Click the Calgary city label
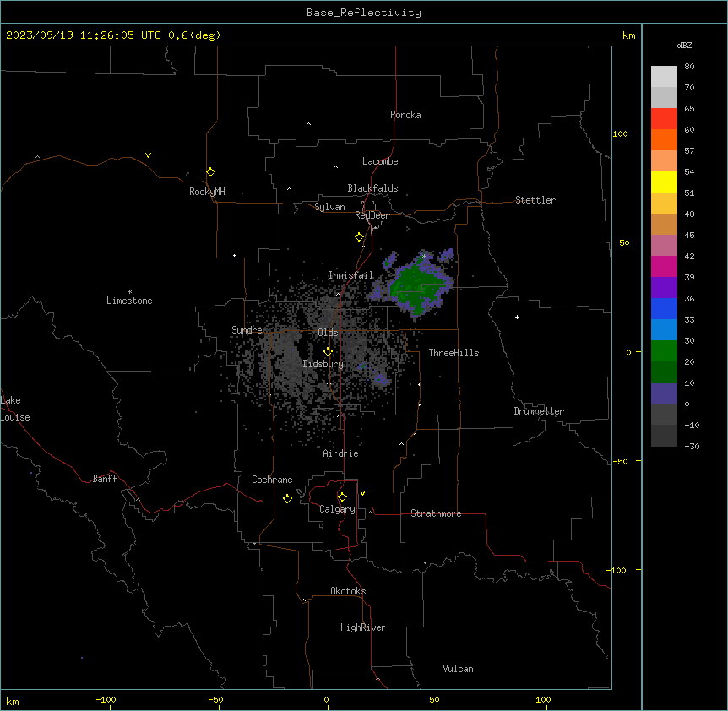 (337, 509)
